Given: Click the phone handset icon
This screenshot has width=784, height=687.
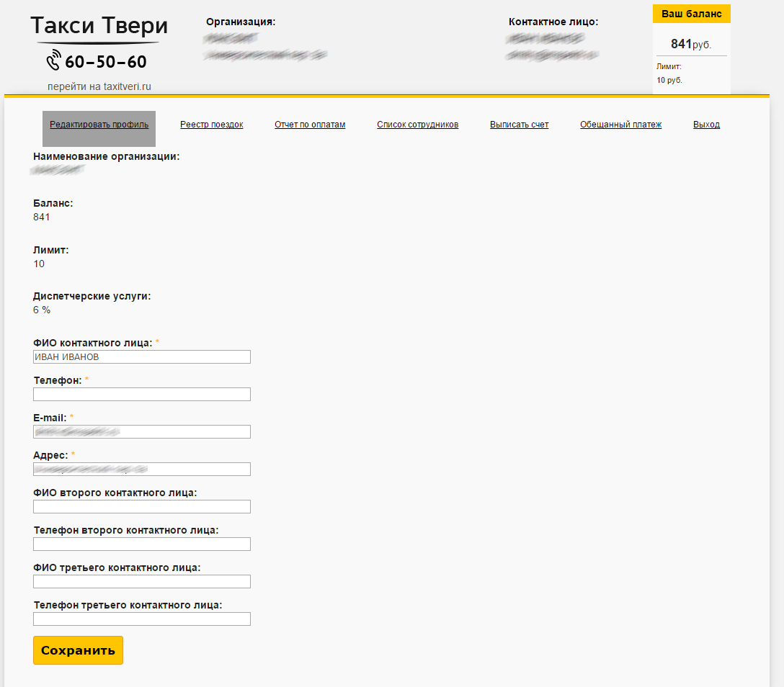Looking at the screenshot, I should point(53,60).
